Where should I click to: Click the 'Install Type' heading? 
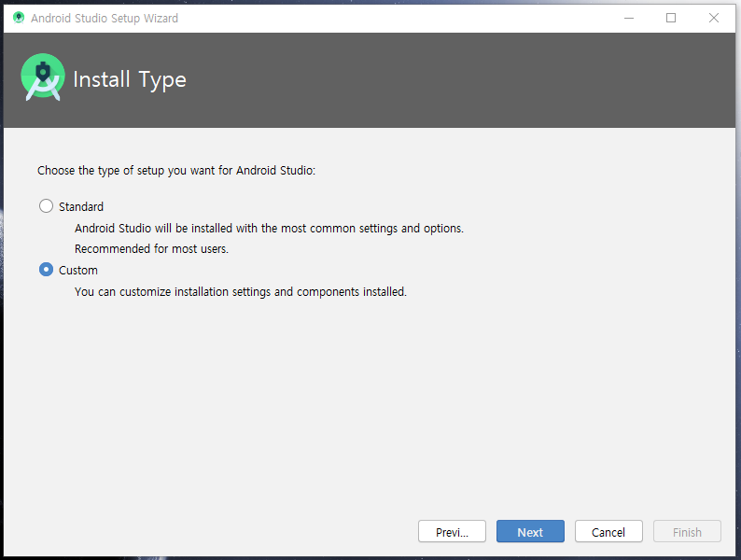coord(130,79)
